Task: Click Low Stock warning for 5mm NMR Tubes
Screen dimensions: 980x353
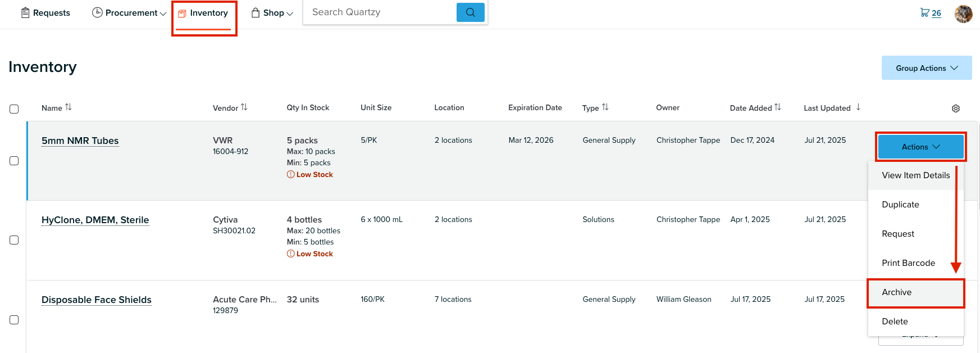Action: point(310,175)
